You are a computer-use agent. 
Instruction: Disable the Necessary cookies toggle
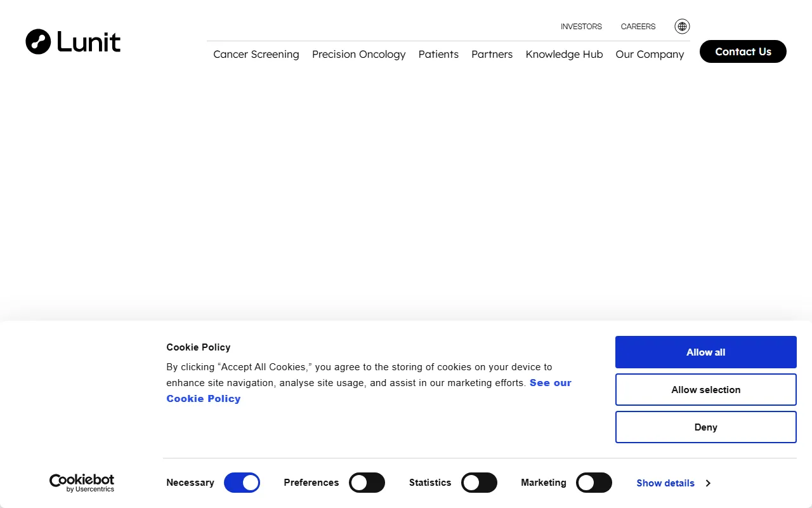(242, 483)
